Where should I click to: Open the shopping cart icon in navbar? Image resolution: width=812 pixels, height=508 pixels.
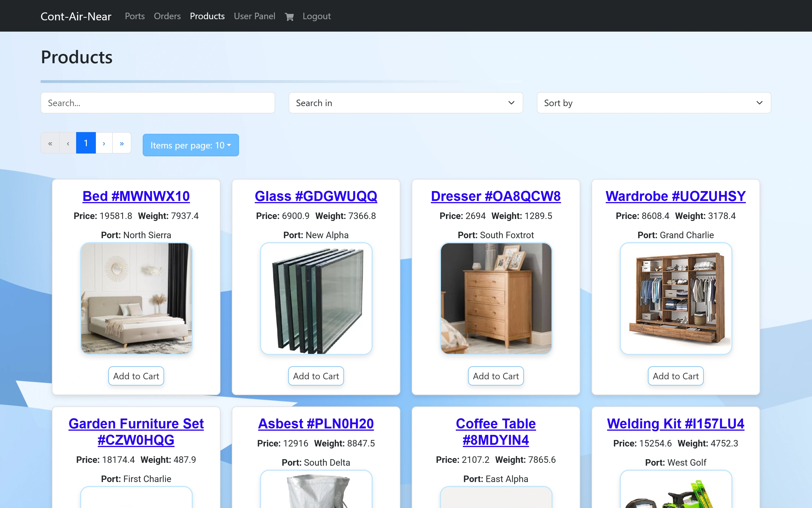pos(289,16)
